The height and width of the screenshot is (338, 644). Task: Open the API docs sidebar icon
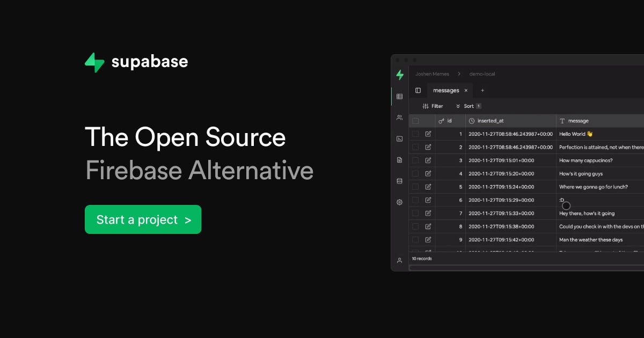[x=399, y=160]
